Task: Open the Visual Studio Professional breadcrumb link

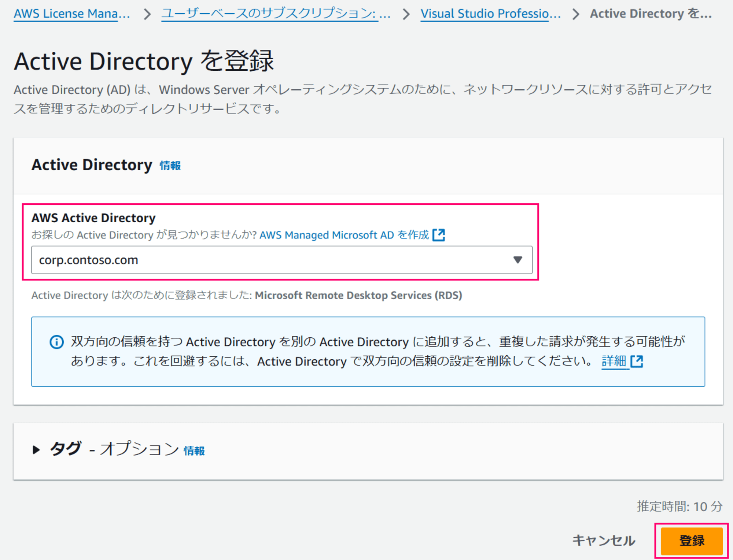Action: tap(490, 14)
